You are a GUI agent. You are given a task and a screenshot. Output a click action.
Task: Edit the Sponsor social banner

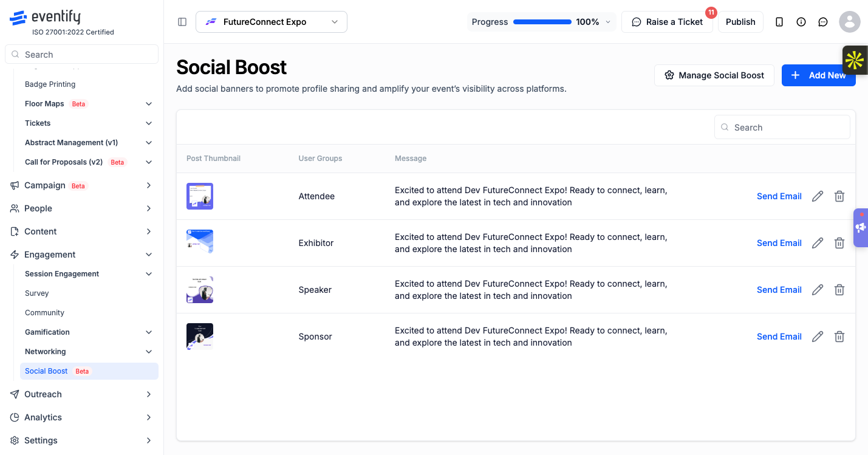click(818, 337)
